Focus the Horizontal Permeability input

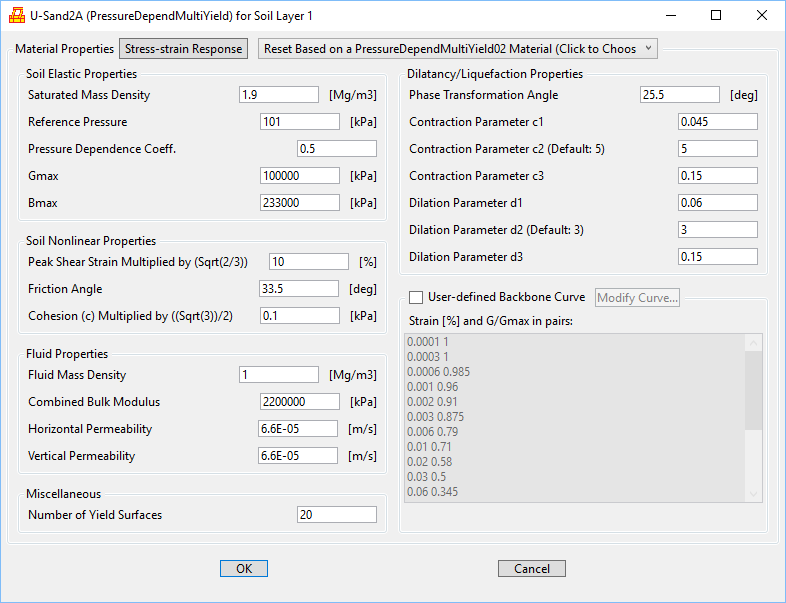tap(299, 429)
